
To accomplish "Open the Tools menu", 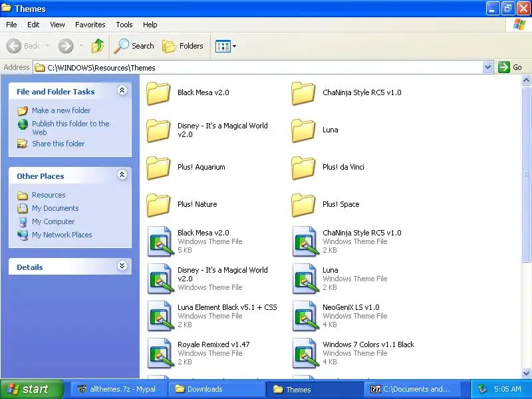I will coord(124,25).
